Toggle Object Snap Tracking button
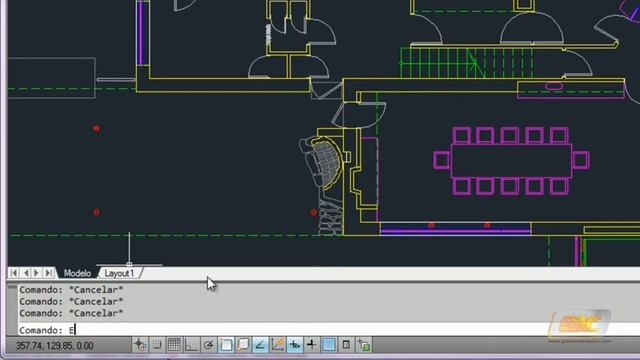 point(260,345)
